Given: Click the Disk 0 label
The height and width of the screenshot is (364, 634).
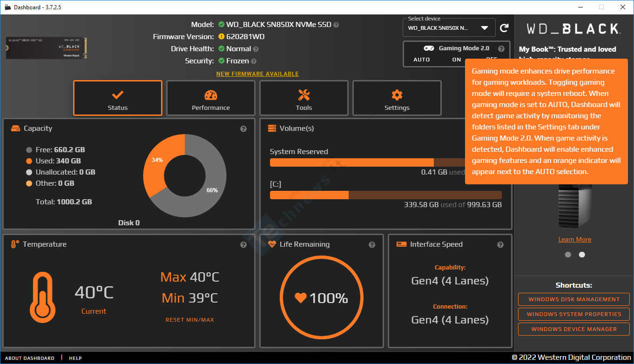Looking at the screenshot, I should tap(129, 223).
